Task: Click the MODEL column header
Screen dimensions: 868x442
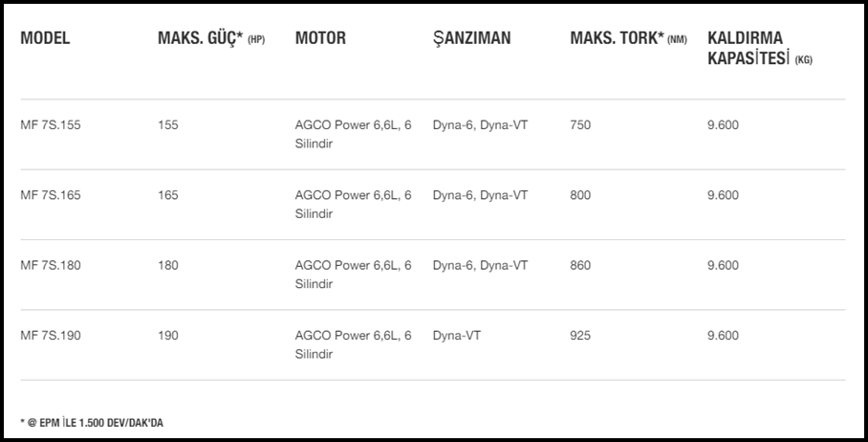Action: 45,39
